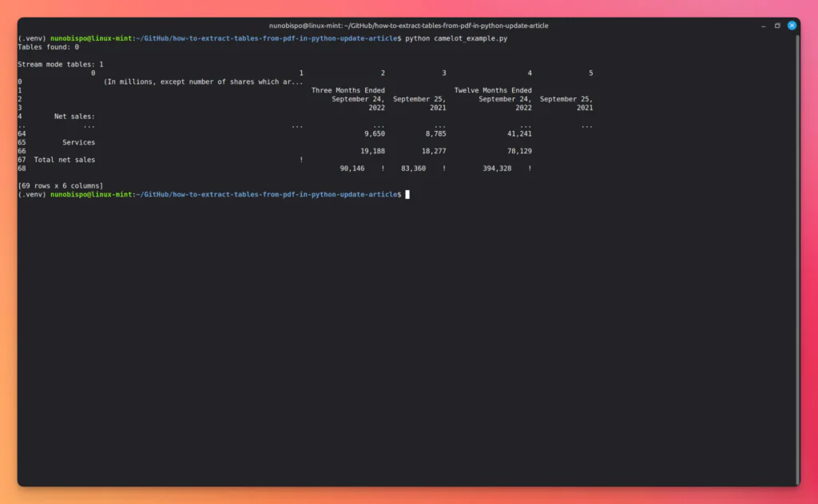This screenshot has width=818, height=504.
Task: Click the cursor at the bottom prompt
Action: click(407, 194)
